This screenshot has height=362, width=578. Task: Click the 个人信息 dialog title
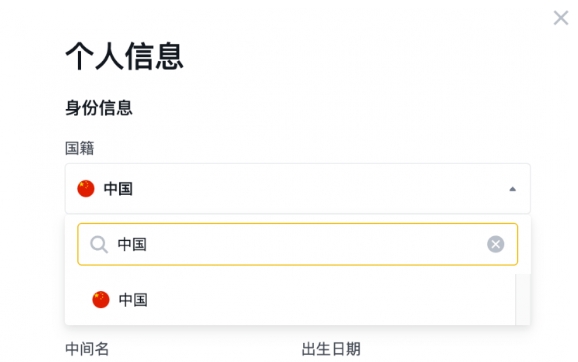click(x=124, y=56)
